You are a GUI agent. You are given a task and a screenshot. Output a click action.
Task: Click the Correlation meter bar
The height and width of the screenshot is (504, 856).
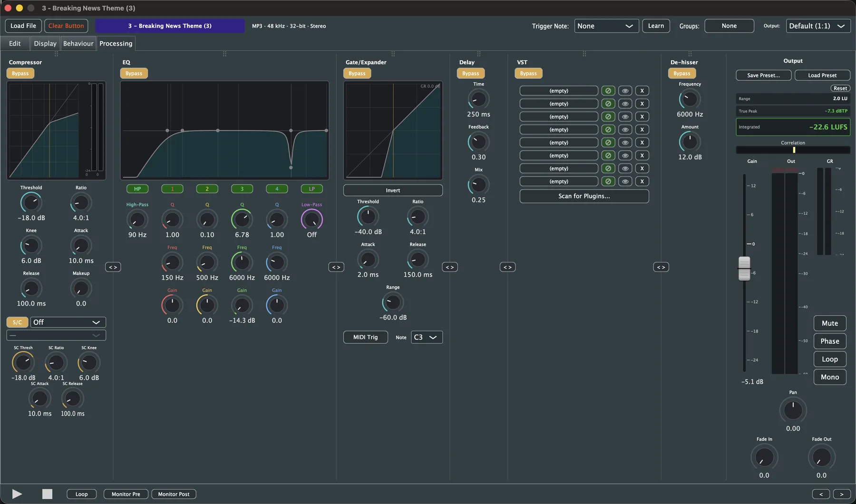pyautogui.click(x=793, y=150)
